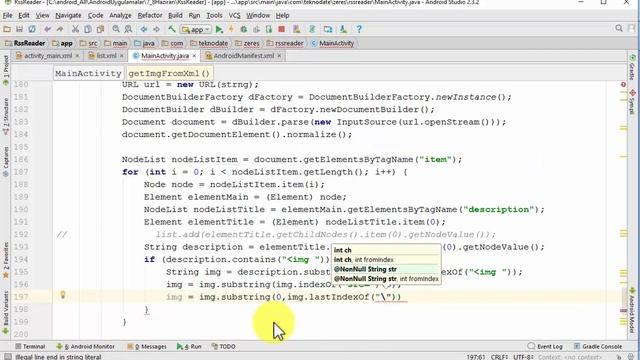Click the Replace toolbar icon
This screenshot has height=360, width=640.
click(x=128, y=29)
